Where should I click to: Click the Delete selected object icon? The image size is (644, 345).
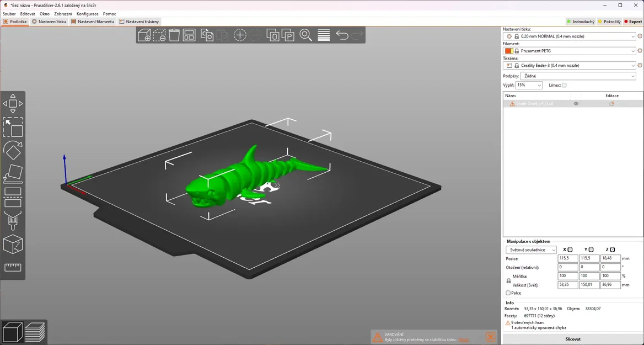[x=159, y=35]
